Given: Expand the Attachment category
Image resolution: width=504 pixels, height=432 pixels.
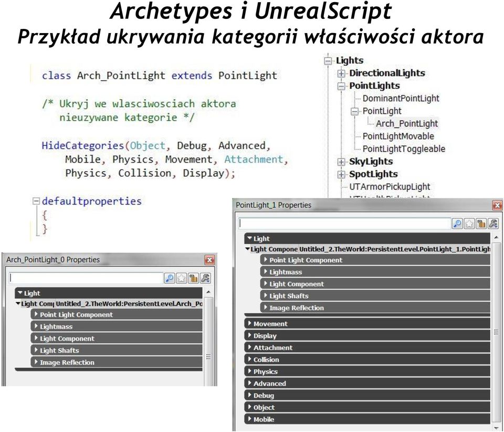Looking at the screenshot, I should point(250,347).
